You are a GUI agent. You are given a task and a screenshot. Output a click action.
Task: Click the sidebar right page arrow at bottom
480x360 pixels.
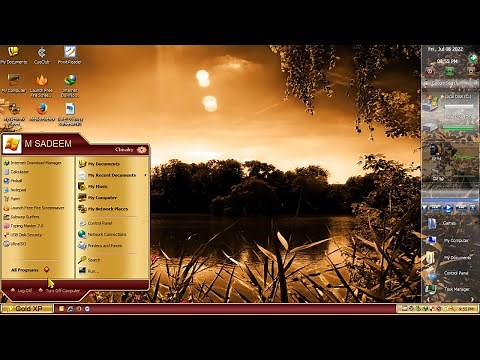(x=472, y=299)
